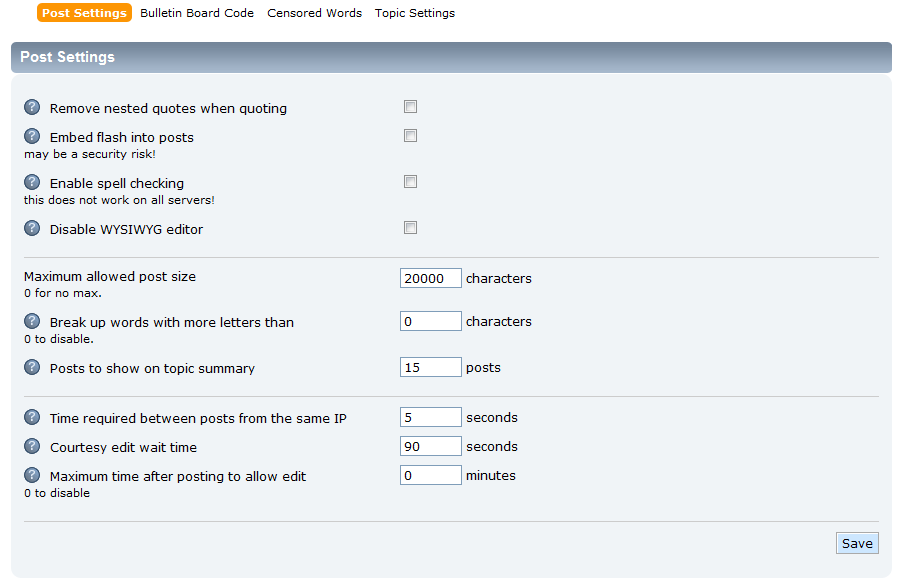Select the Post Settings tab
Viewport: 899px width, 584px height.
[85, 13]
